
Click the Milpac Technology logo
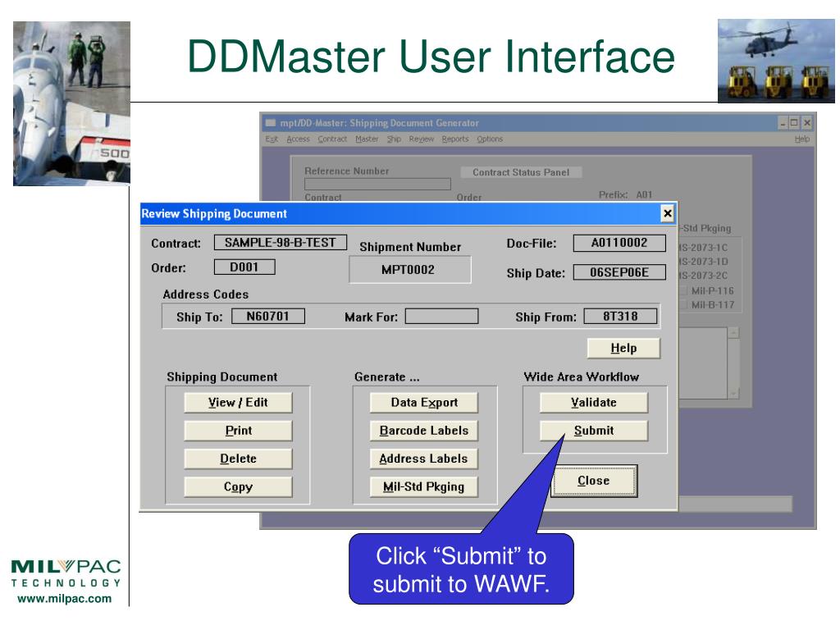(66, 573)
